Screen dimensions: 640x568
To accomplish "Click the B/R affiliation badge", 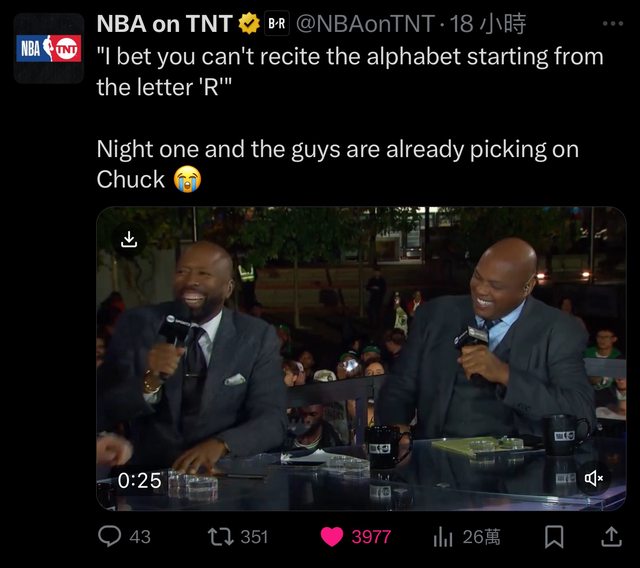I will click(277, 24).
